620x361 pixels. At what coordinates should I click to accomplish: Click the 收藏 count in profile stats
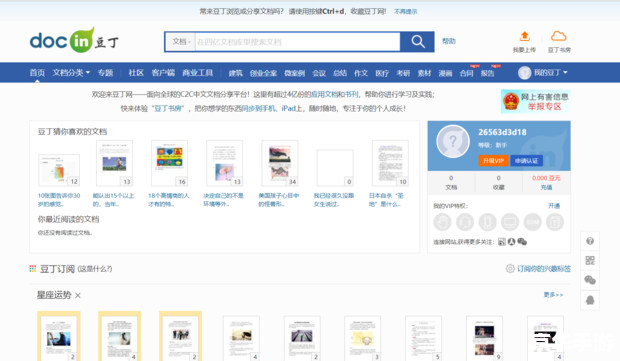click(x=499, y=183)
